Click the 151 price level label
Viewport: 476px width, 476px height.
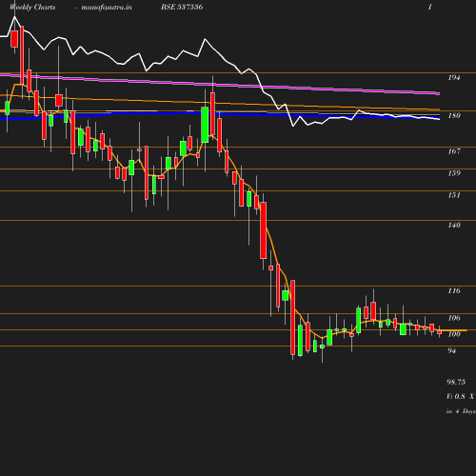pos(454,195)
